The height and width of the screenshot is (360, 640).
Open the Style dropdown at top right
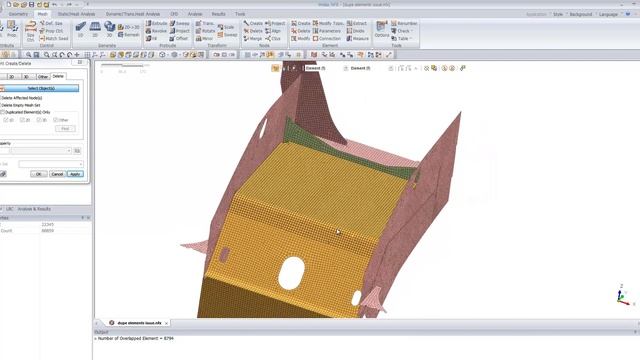558,14
